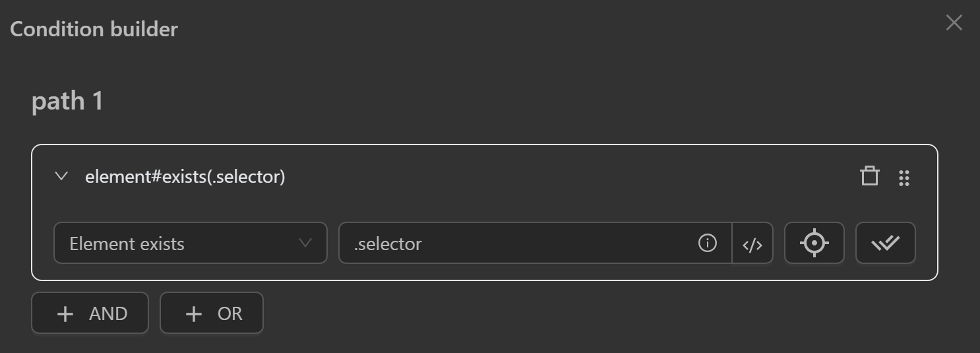Viewport: 980px width, 353px height.
Task: Delete the element#exists condition with trash icon
Action: click(870, 177)
